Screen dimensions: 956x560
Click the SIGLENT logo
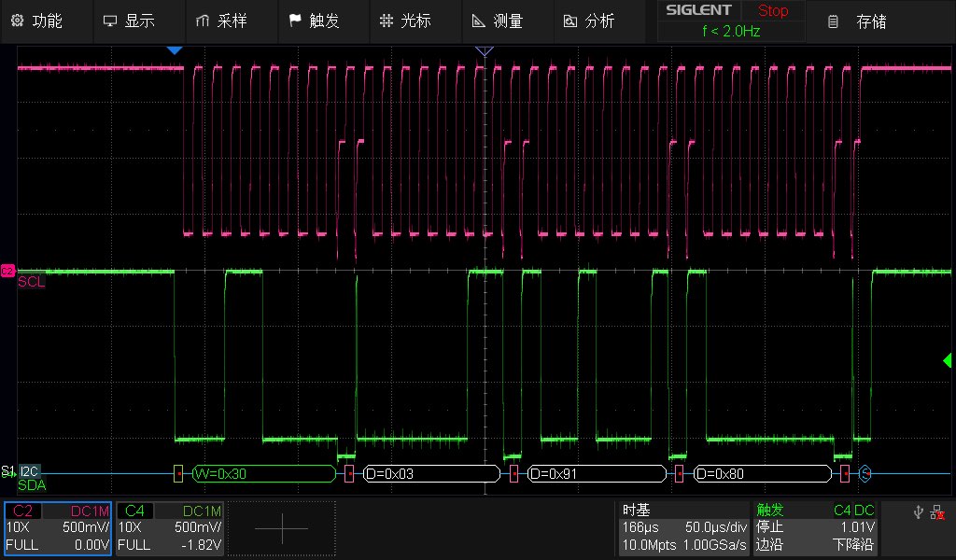tap(698, 10)
